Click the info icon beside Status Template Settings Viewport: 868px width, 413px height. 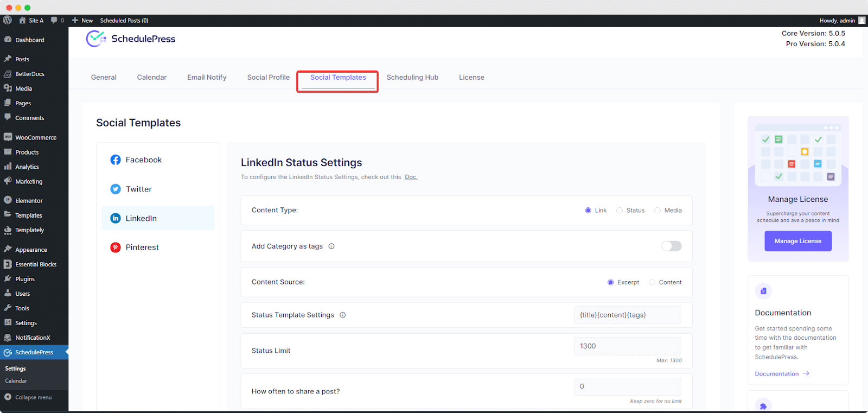click(x=343, y=315)
